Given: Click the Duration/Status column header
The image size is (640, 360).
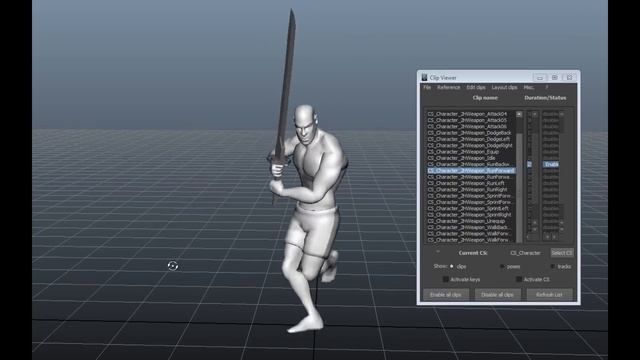Looking at the screenshot, I should (545, 98).
